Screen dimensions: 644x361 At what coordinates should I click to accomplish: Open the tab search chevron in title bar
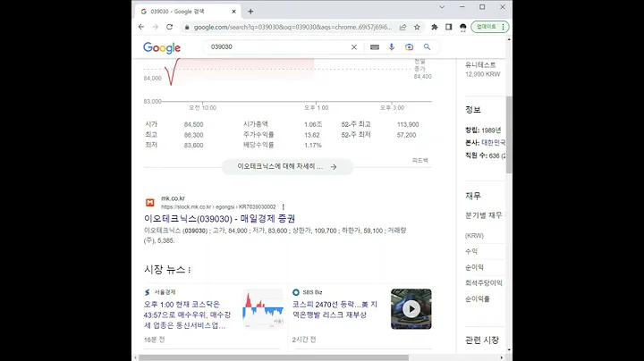[442, 7]
